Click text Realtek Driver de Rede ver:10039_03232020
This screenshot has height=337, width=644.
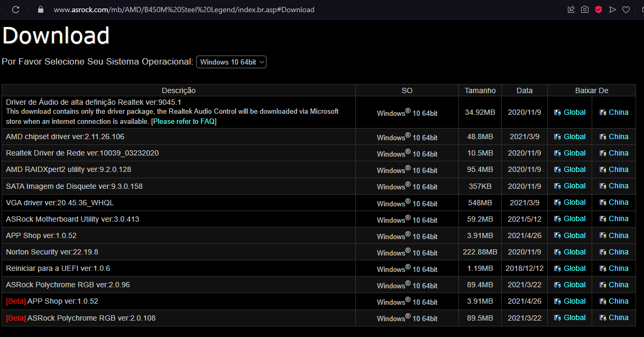coord(82,153)
